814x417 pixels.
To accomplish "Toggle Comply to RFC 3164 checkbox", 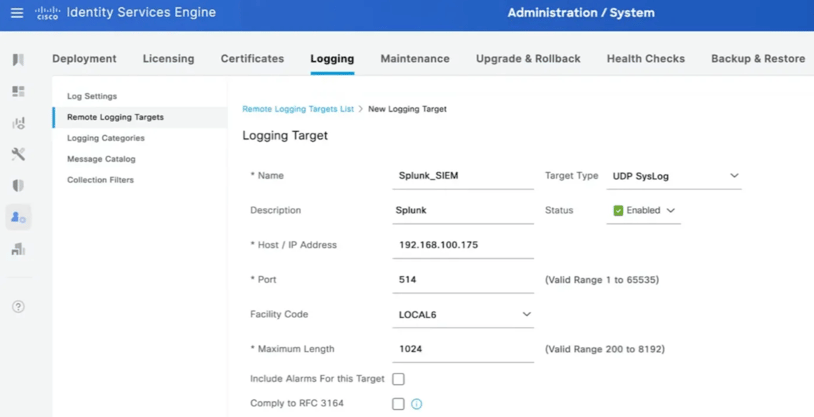I will coord(398,403).
